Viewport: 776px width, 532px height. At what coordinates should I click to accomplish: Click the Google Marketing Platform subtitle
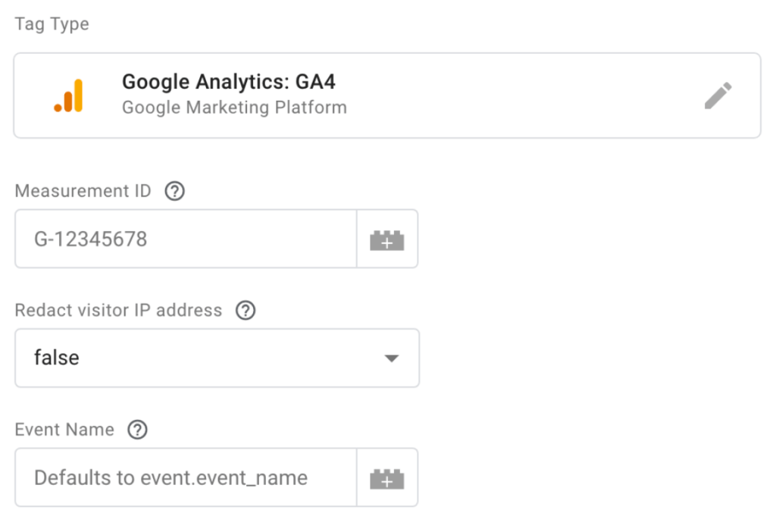235,108
